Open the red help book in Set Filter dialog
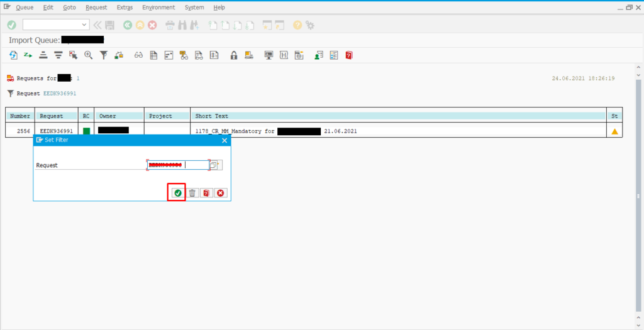This screenshot has width=644, height=330. pyautogui.click(x=206, y=193)
